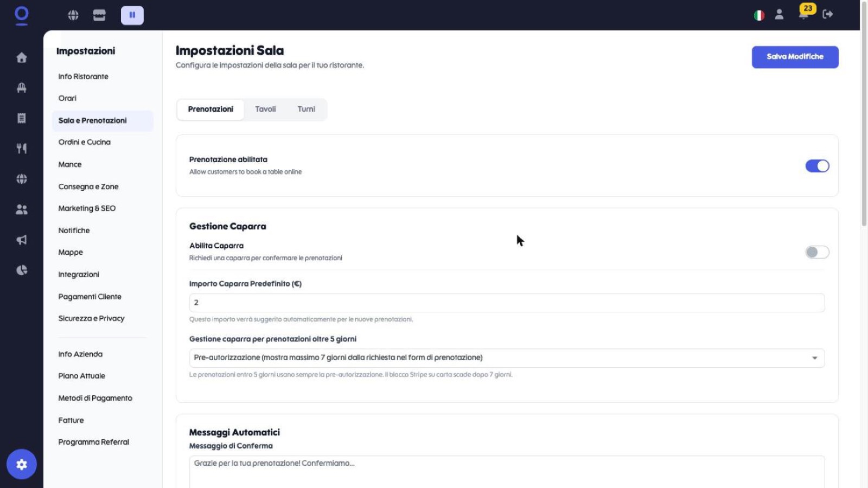This screenshot has width=868, height=488.
Task: Click the Messaggio di Conferma text area
Action: click(x=507, y=472)
